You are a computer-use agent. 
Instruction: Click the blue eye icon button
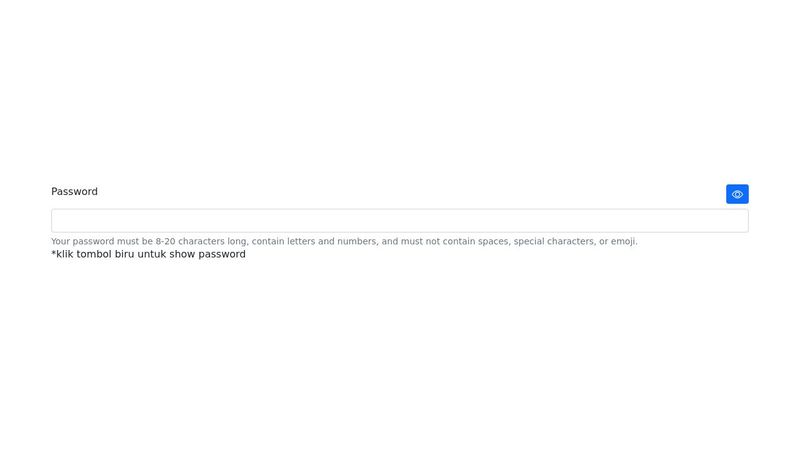pyautogui.click(x=737, y=194)
